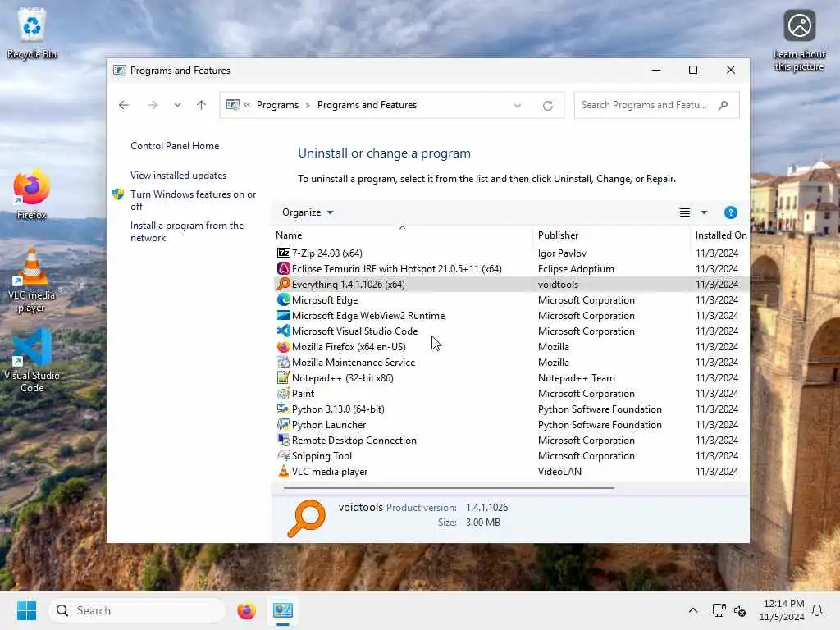Click the Python 3.13.0 icon
Screen dimensions: 840x630
[x=283, y=409]
